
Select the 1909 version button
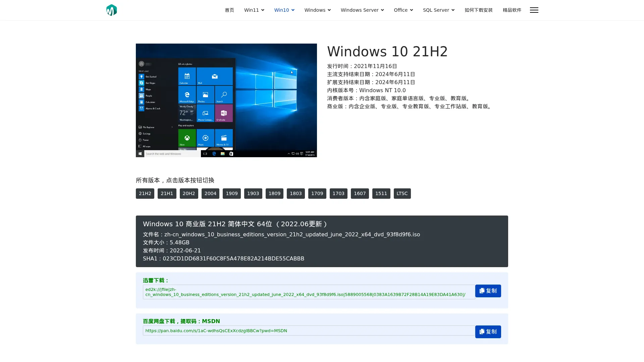click(231, 193)
